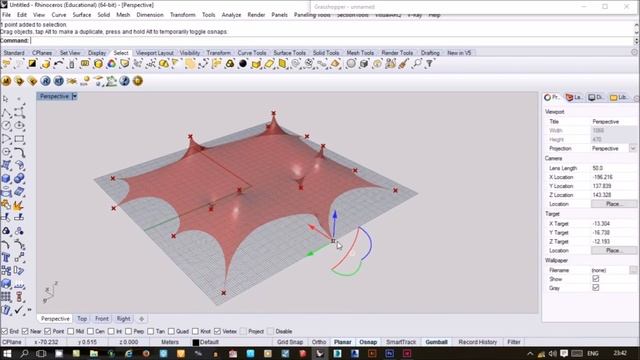The width and height of the screenshot is (640, 360).
Task: Select the Box solid tool in the left sidebar
Action: (6, 178)
